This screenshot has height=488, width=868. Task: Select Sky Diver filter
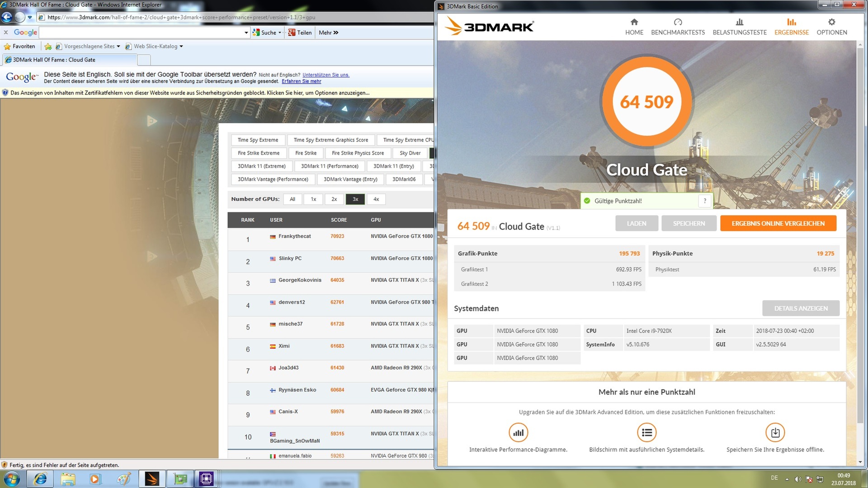coord(410,153)
